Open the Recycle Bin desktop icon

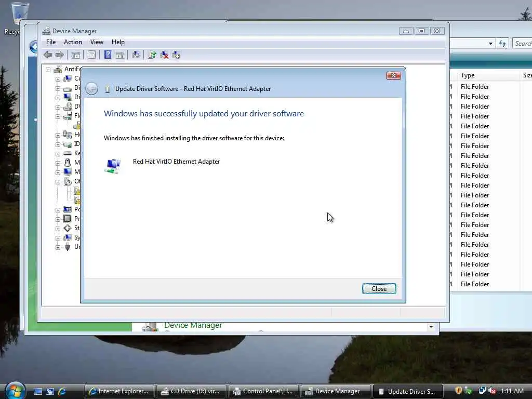pos(19,19)
